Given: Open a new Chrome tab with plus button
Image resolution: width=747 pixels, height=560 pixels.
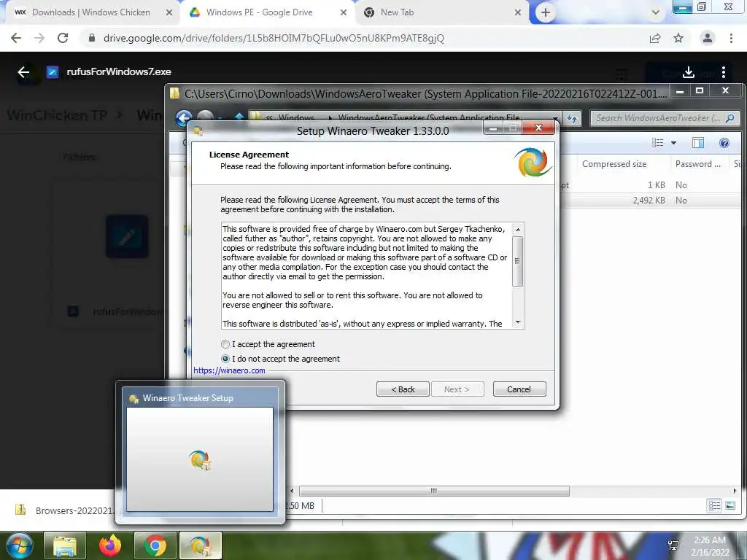Looking at the screenshot, I should pyautogui.click(x=546, y=12).
